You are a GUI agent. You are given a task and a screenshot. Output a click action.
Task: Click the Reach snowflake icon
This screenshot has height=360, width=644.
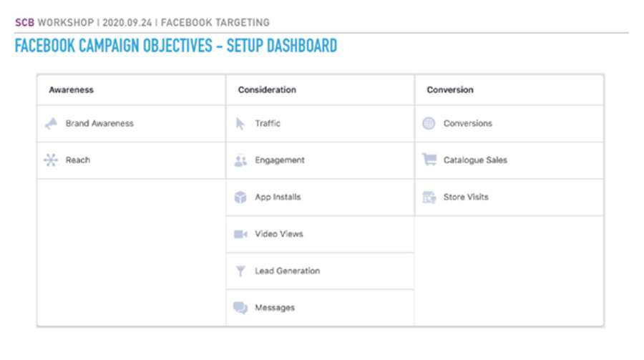[x=51, y=160]
